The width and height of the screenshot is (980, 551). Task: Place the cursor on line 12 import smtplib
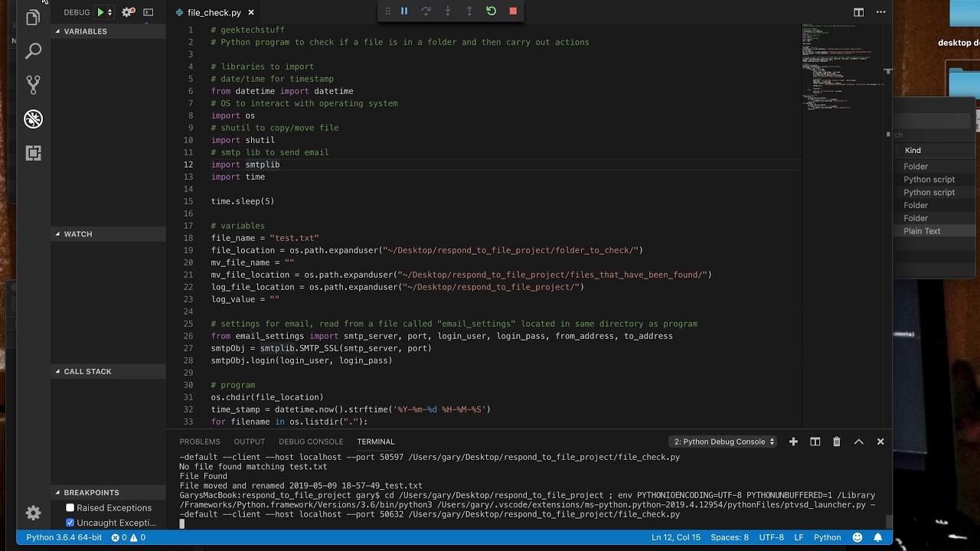click(245, 165)
